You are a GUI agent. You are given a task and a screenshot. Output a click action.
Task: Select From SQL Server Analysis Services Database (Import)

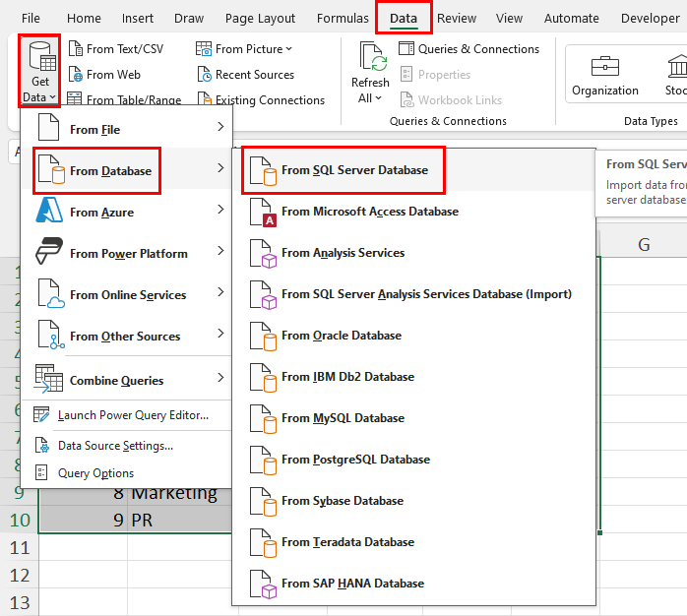tap(413, 294)
